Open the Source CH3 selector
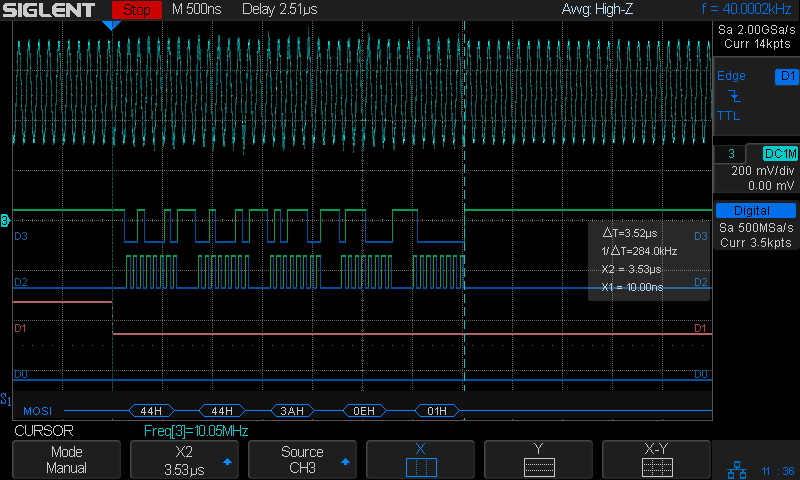Image resolution: width=800 pixels, height=480 pixels. (302, 460)
